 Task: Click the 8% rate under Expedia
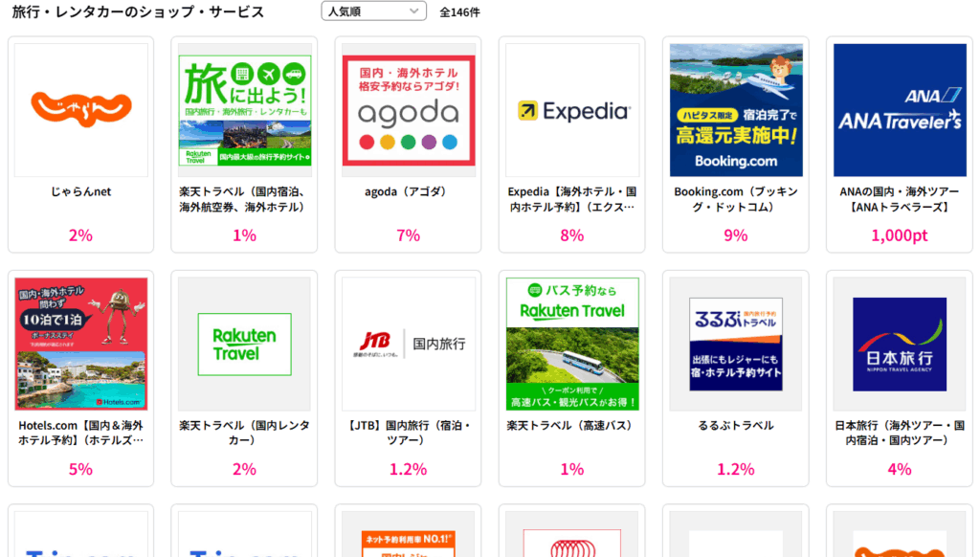(x=572, y=235)
